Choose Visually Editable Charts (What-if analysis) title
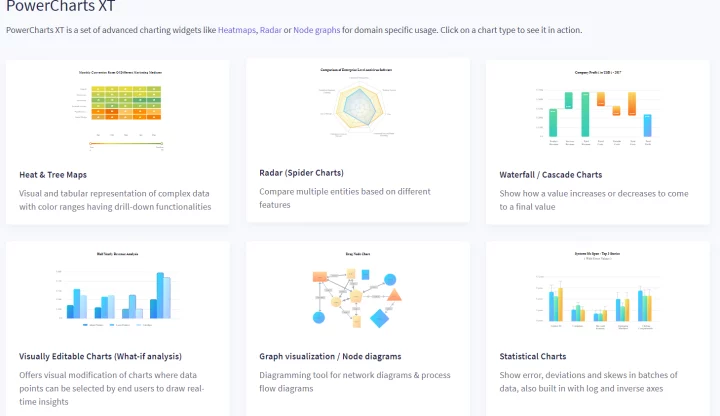This screenshot has height=416, width=720. coord(100,356)
